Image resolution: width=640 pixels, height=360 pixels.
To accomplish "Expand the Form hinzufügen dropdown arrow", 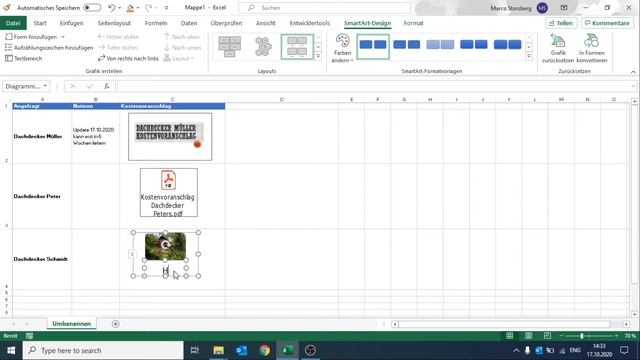I will (x=63, y=37).
